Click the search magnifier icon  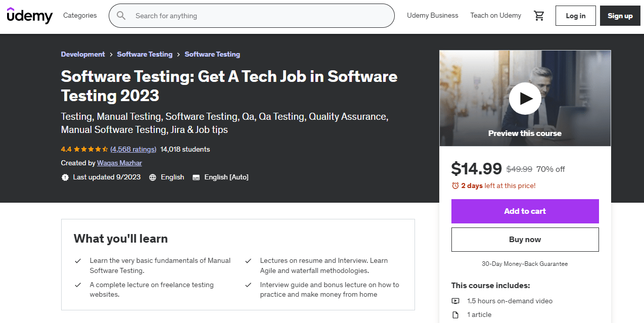point(121,16)
